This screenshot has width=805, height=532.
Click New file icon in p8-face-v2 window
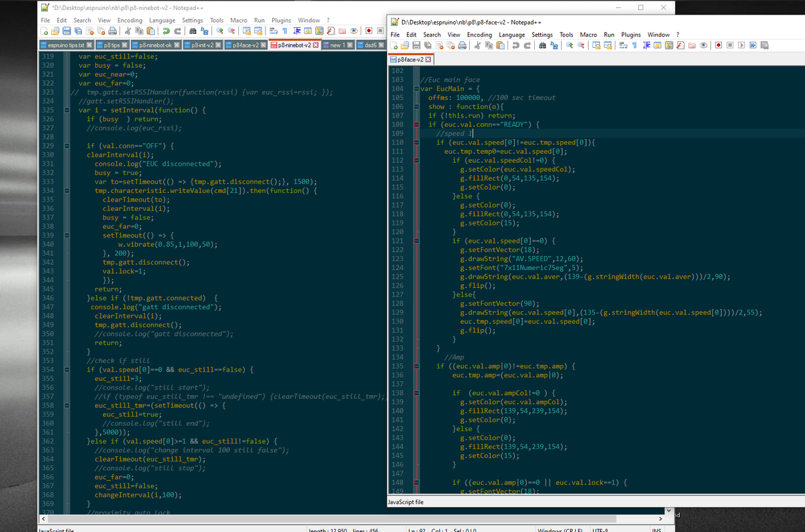pos(394,45)
